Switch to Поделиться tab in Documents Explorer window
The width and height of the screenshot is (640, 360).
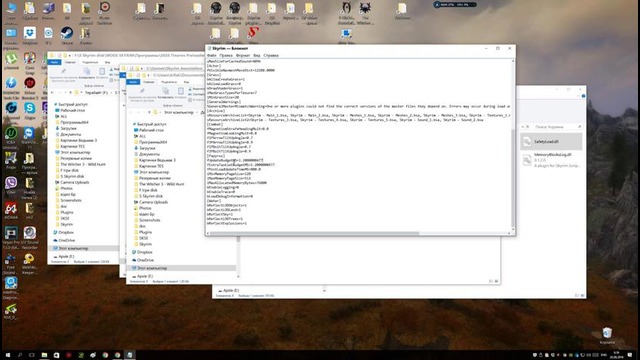pyautogui.click(x=169, y=82)
